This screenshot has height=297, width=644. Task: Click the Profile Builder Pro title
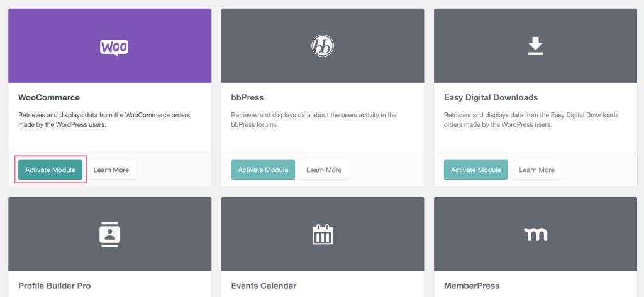pyautogui.click(x=55, y=286)
